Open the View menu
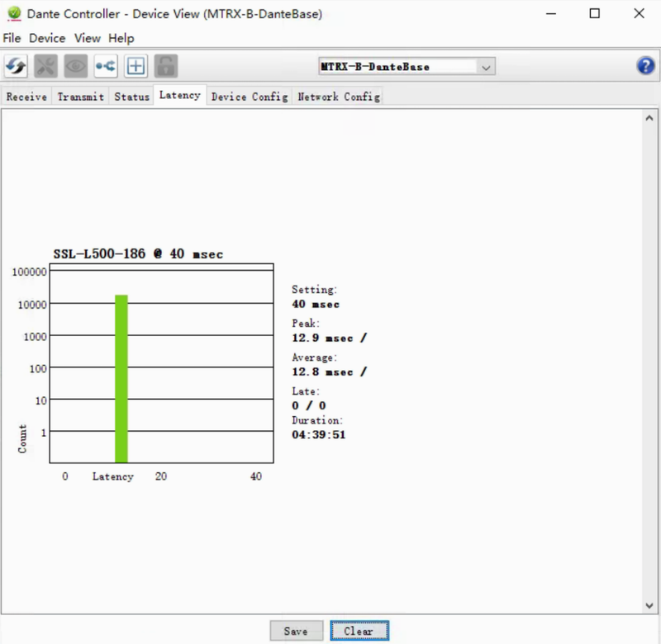Screen dimensions: 661x644 pyautogui.click(x=88, y=38)
